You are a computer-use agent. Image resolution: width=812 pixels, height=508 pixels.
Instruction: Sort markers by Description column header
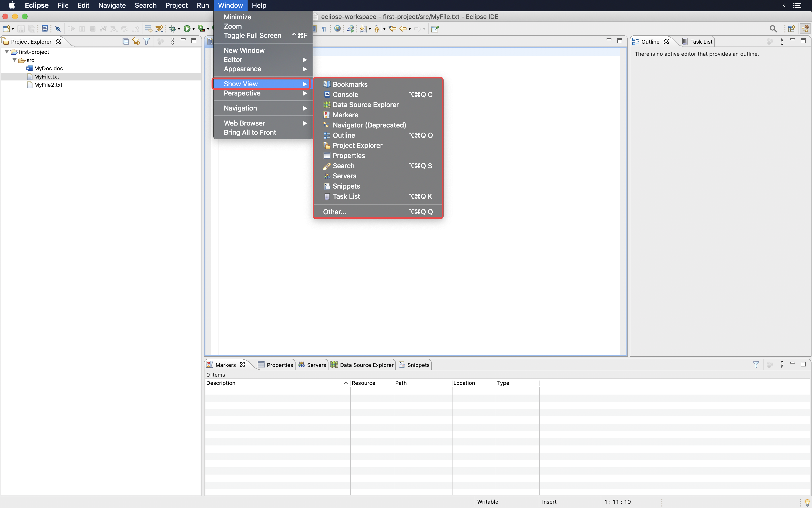(277, 383)
